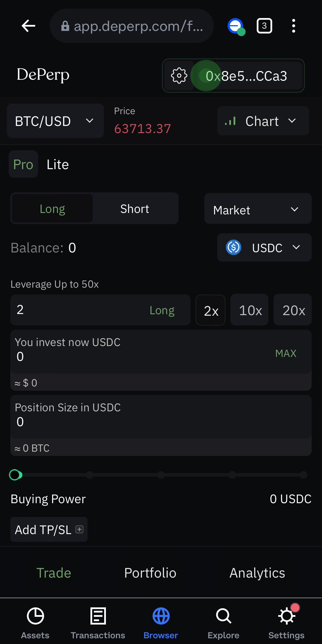Click MAX to invest full balance

coord(286,353)
